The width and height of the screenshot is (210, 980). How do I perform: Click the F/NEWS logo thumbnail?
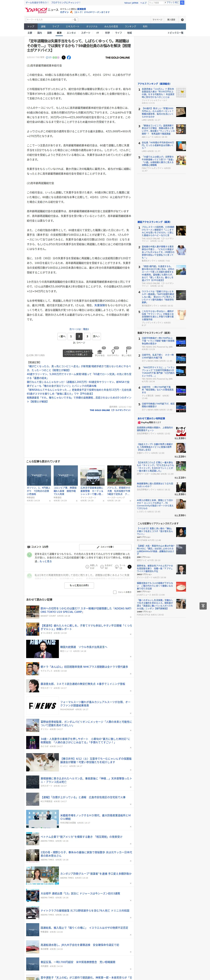[x=42, y=706]
